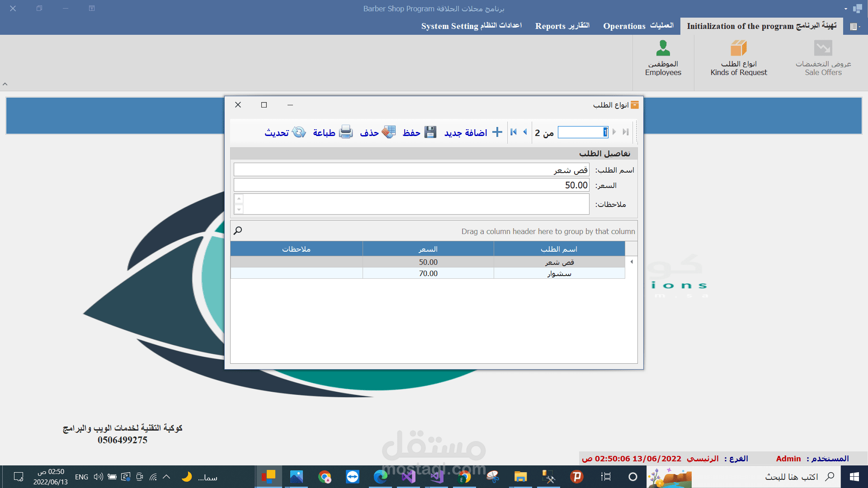Click the floppy disk save icon
The height and width of the screenshot is (488, 868).
[430, 132]
